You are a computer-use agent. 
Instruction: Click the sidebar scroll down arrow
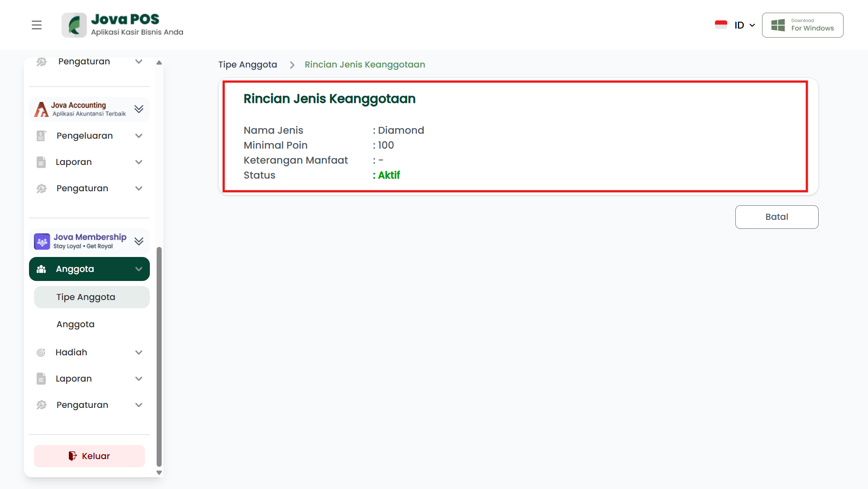click(x=159, y=473)
